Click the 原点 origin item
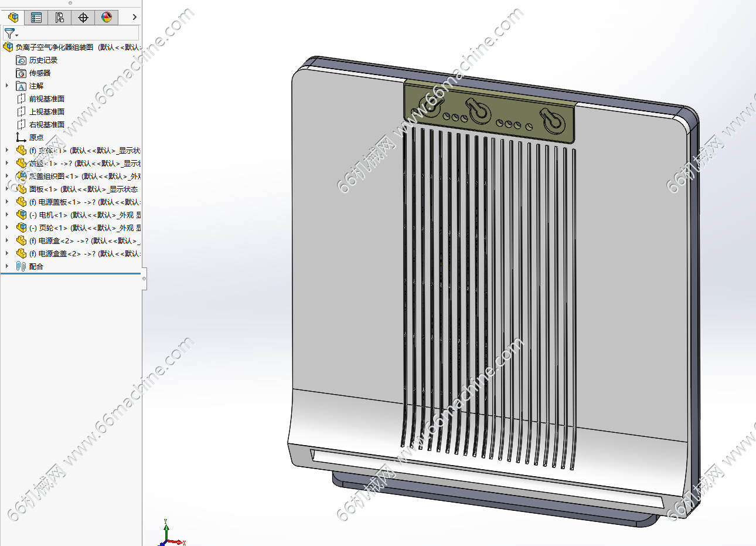This screenshot has height=546, width=756. 36,138
